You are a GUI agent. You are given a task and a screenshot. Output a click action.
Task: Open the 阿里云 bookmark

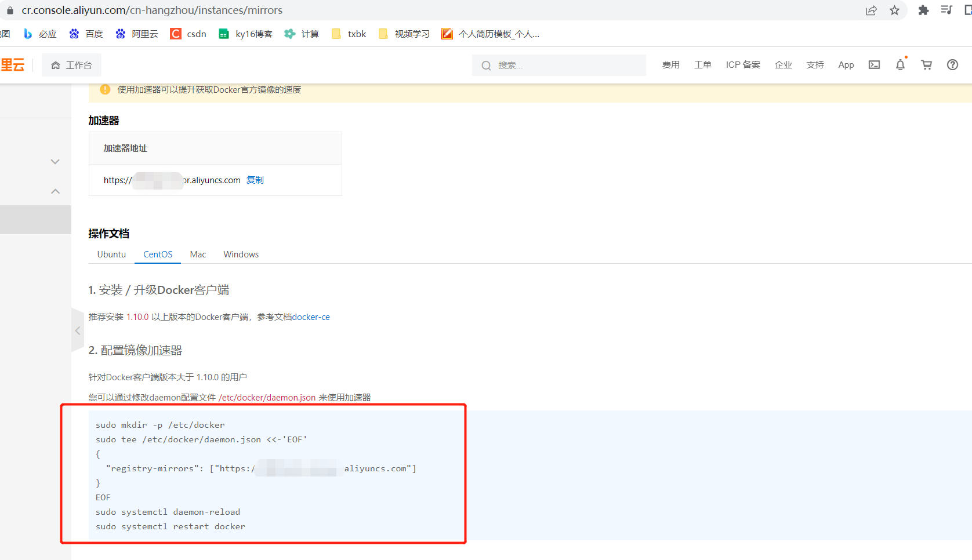point(137,34)
